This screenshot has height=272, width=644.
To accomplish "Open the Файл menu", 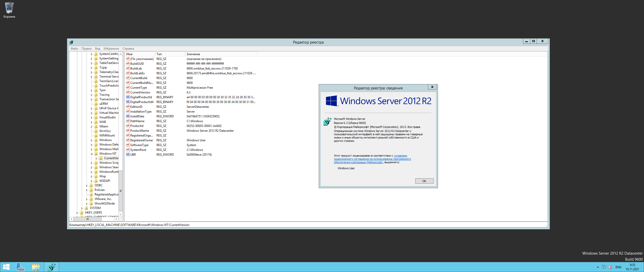I will pos(74,49).
